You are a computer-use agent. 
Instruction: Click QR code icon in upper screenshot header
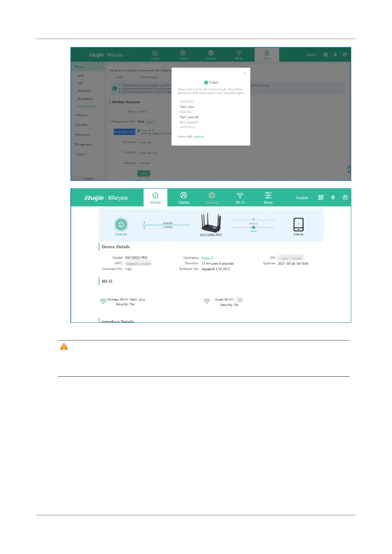(326, 55)
